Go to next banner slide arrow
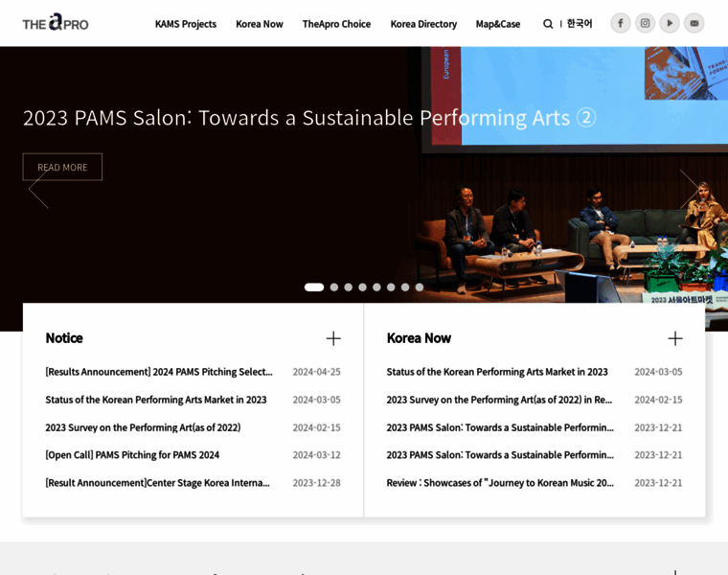 [x=690, y=189]
